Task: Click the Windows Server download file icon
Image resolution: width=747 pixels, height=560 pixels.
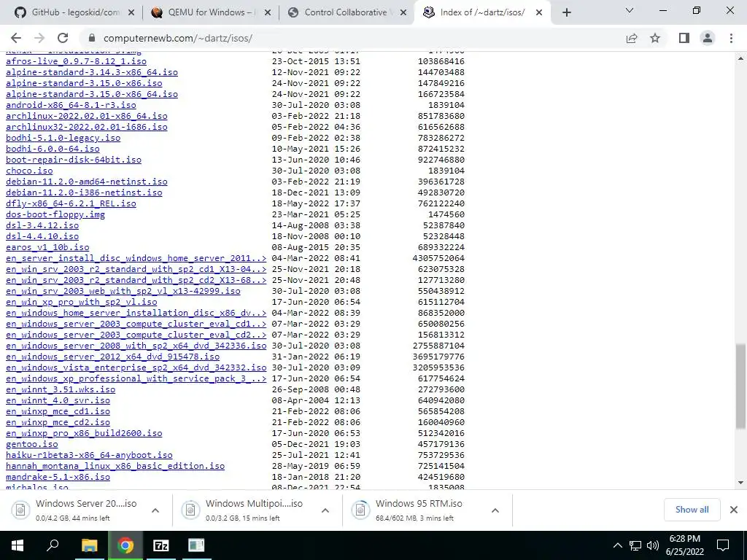Action: click(x=20, y=510)
